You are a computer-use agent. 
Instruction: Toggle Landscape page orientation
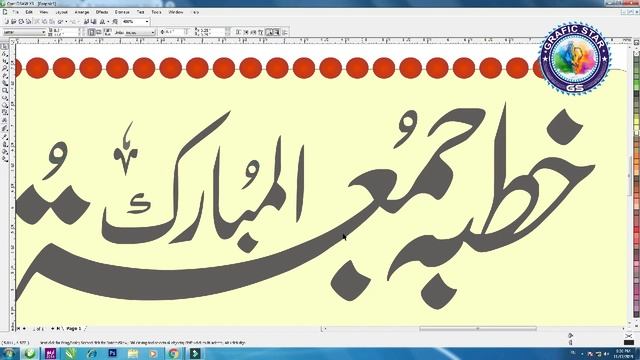tap(99, 32)
